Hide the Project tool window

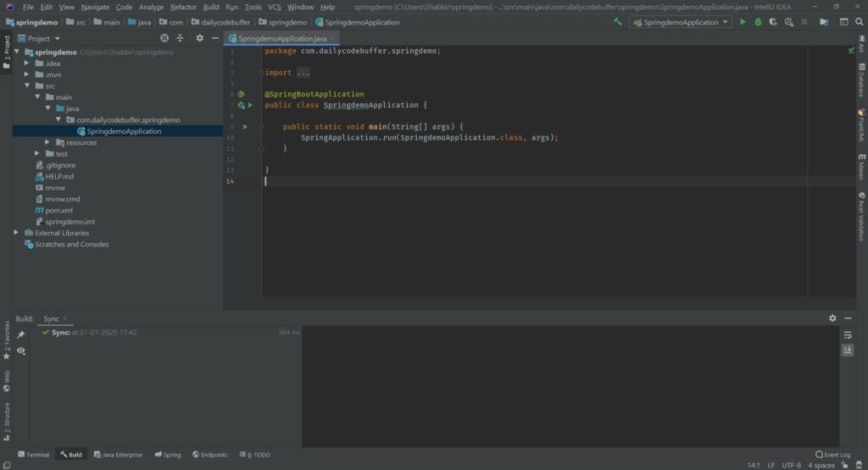click(214, 38)
